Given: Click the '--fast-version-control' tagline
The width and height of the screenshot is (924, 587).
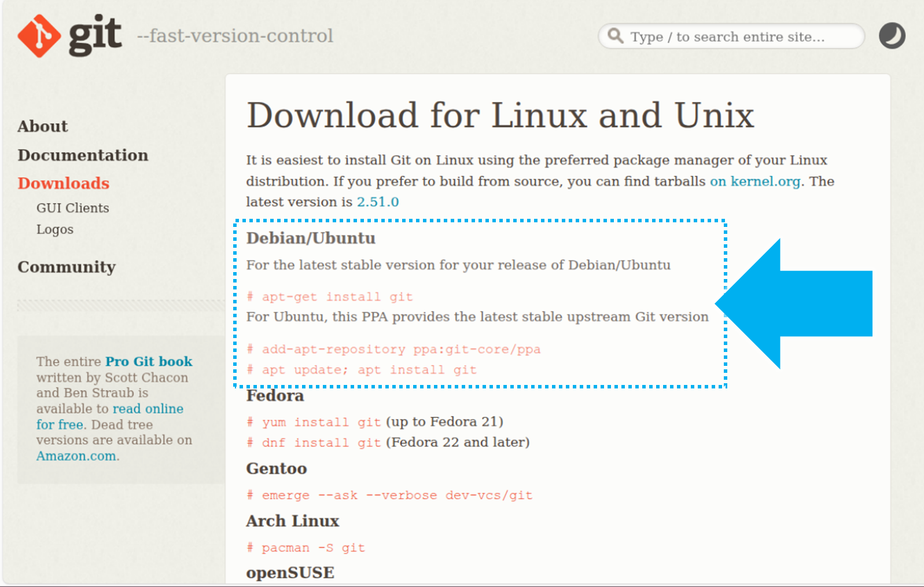Looking at the screenshot, I should coord(235,36).
